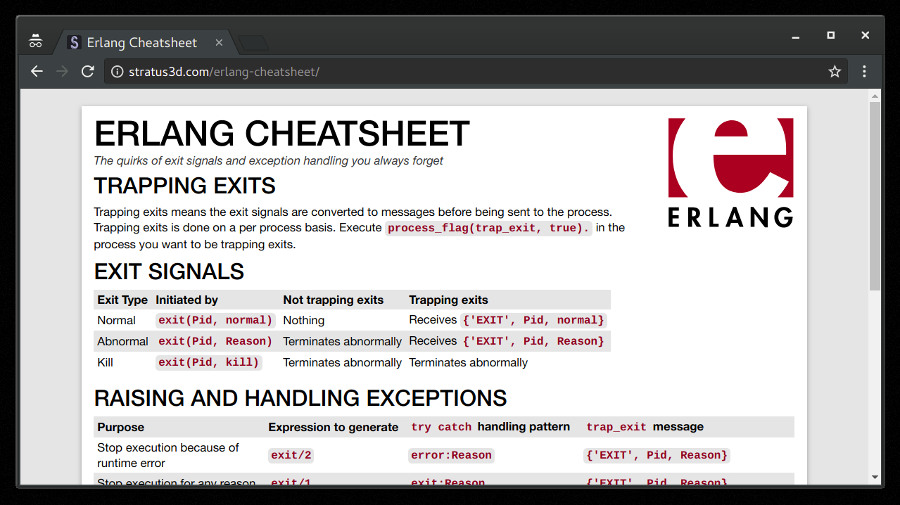Click the process_flag(trap_exit, true). code snippet
The width and height of the screenshot is (900, 505).
488,228
